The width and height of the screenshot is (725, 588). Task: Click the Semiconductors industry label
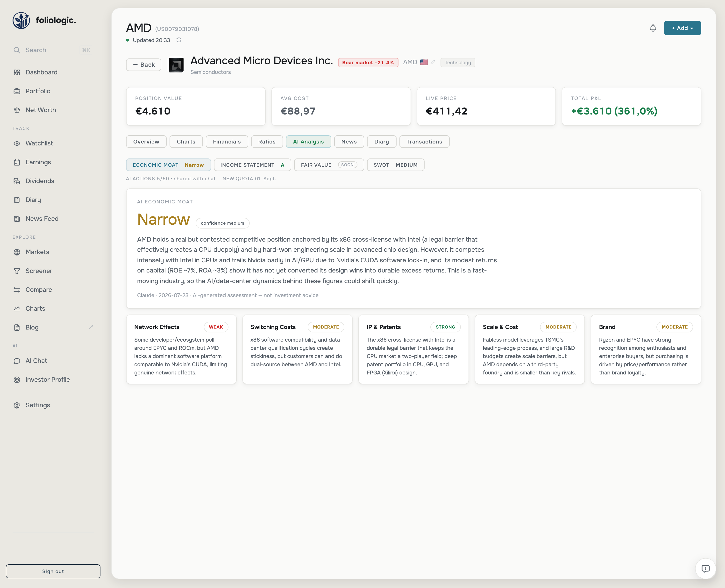click(x=210, y=72)
